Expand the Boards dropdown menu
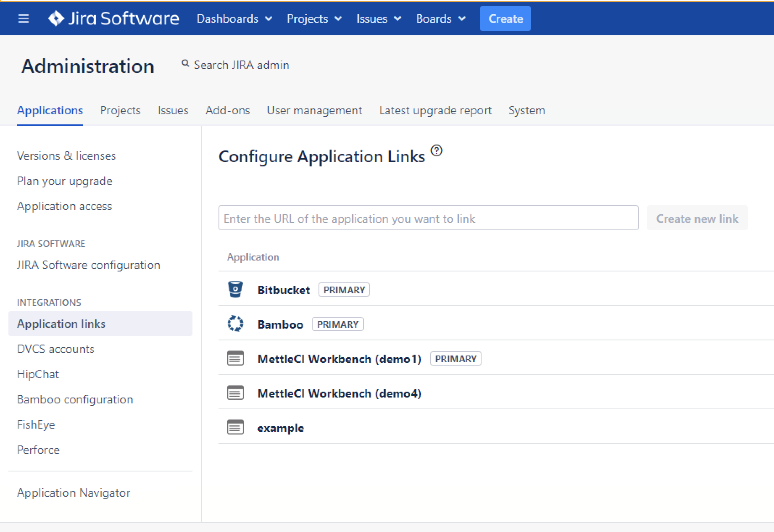 [440, 18]
